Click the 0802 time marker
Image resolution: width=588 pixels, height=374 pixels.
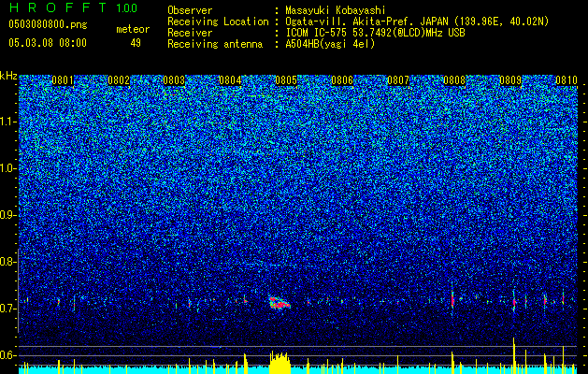[119, 80]
